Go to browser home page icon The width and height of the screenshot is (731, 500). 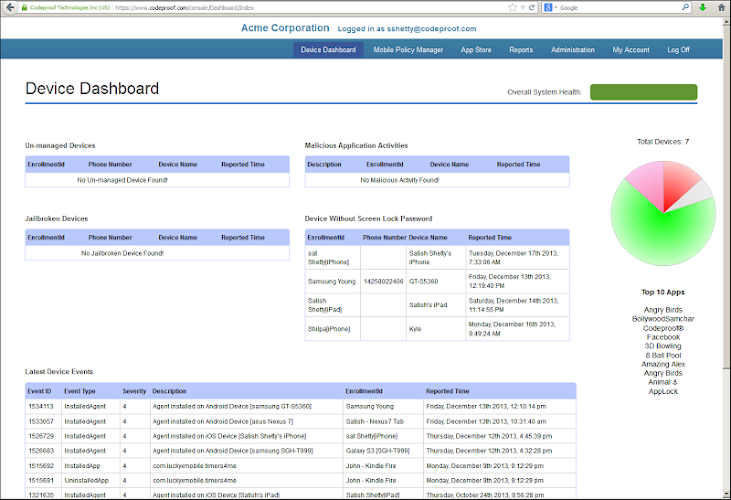click(x=721, y=7)
